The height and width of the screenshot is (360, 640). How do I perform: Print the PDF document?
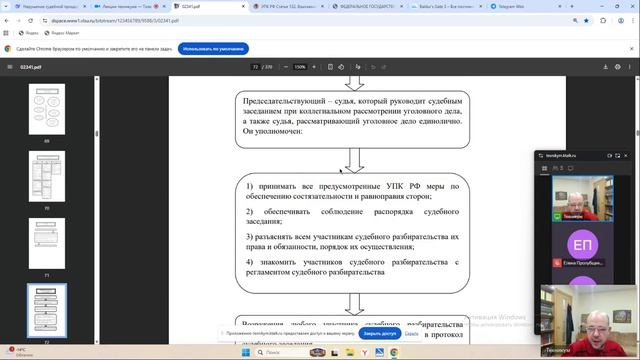pos(618,67)
